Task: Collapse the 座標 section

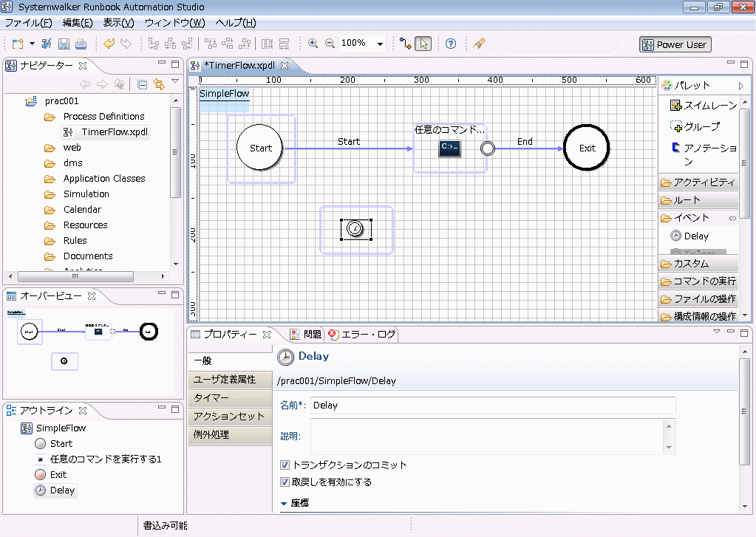Action: tap(284, 503)
